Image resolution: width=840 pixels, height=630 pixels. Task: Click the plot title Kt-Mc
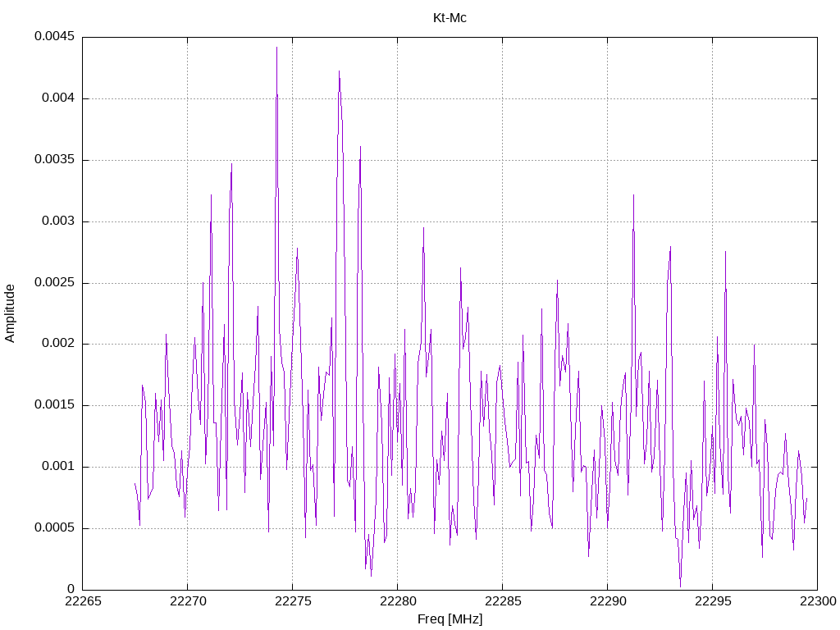point(450,18)
